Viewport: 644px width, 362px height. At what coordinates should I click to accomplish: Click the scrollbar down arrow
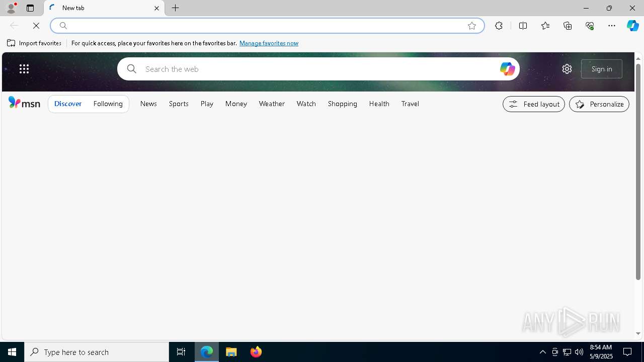click(638, 333)
